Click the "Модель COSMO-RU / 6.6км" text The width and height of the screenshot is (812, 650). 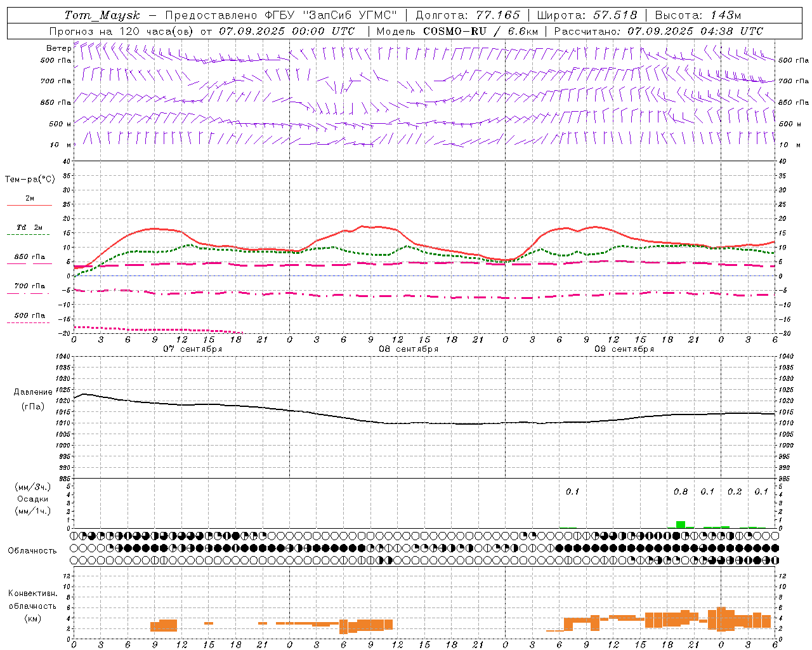[x=457, y=31]
